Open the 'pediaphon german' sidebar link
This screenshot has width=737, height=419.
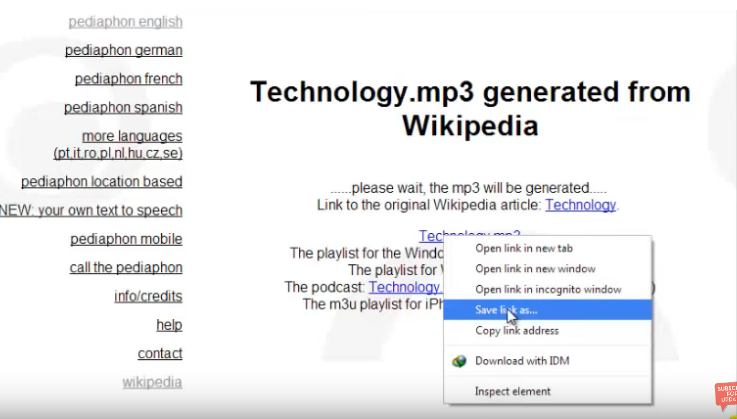(123, 50)
